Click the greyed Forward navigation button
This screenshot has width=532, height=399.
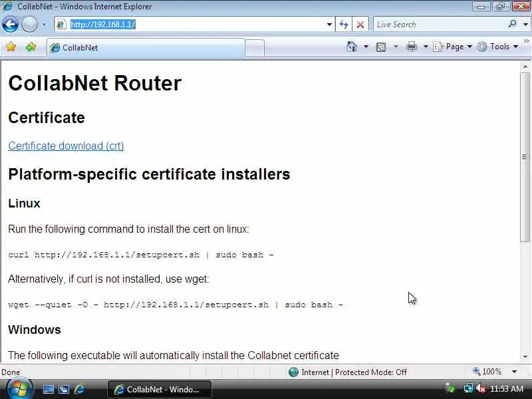click(29, 25)
